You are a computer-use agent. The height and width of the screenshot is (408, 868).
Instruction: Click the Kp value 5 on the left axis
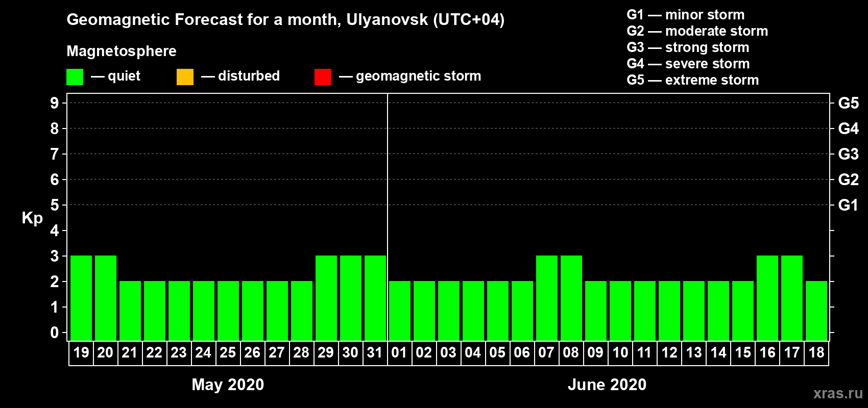pos(55,205)
